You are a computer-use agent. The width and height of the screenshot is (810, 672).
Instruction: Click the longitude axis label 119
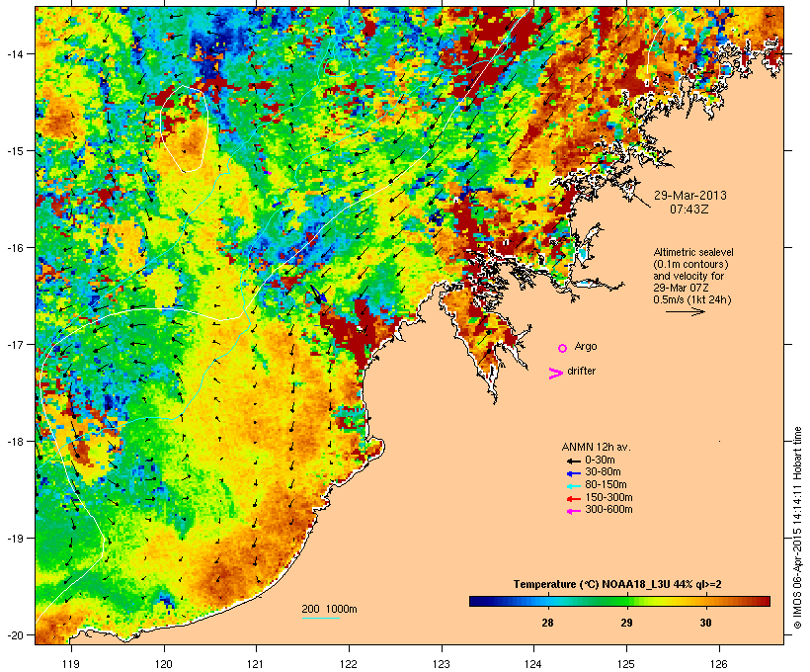[x=71, y=664]
